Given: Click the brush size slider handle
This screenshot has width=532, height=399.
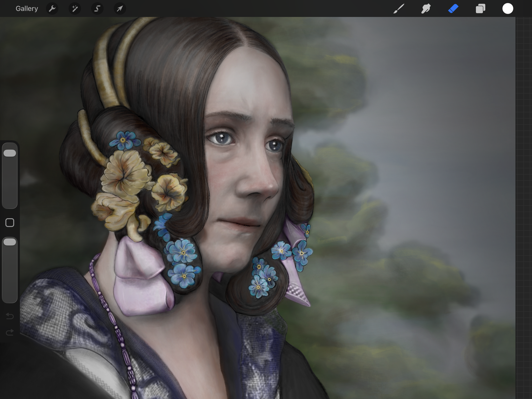Looking at the screenshot, I should pos(10,153).
